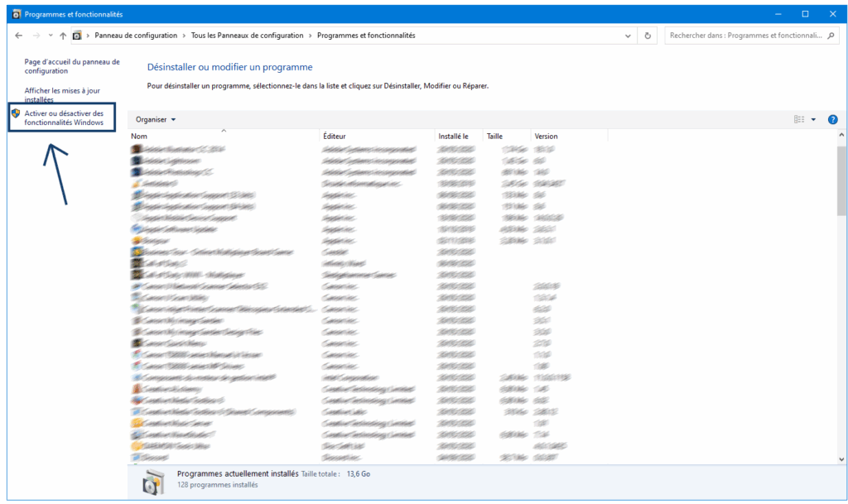Open the recent locations chevron
Viewport: 848px width, 504px height.
pyautogui.click(x=51, y=36)
